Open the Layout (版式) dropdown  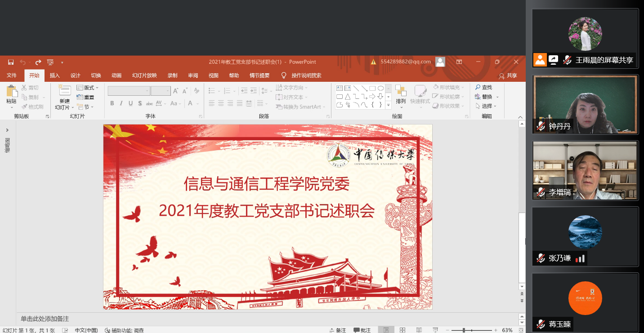coord(88,88)
